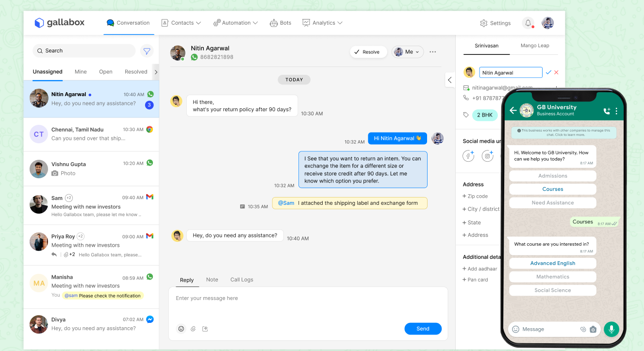Image resolution: width=644 pixels, height=351 pixels.
Task: Open the Mango Leap tab in the right panel
Action: pos(535,46)
